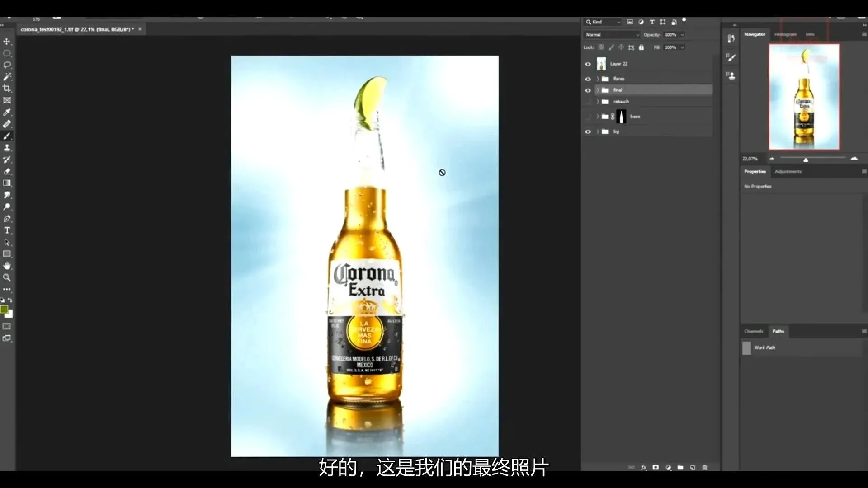Select the History Brush tool
868x488 pixels.
point(7,160)
